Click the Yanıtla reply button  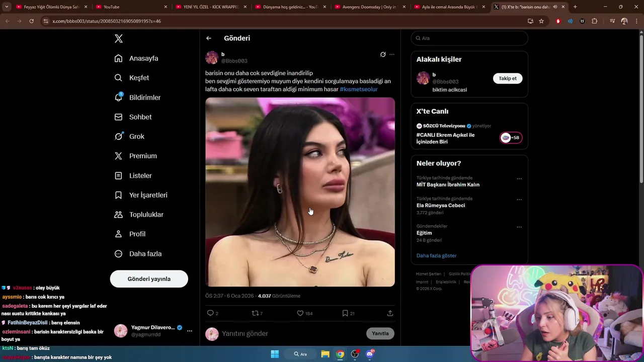coord(380,333)
